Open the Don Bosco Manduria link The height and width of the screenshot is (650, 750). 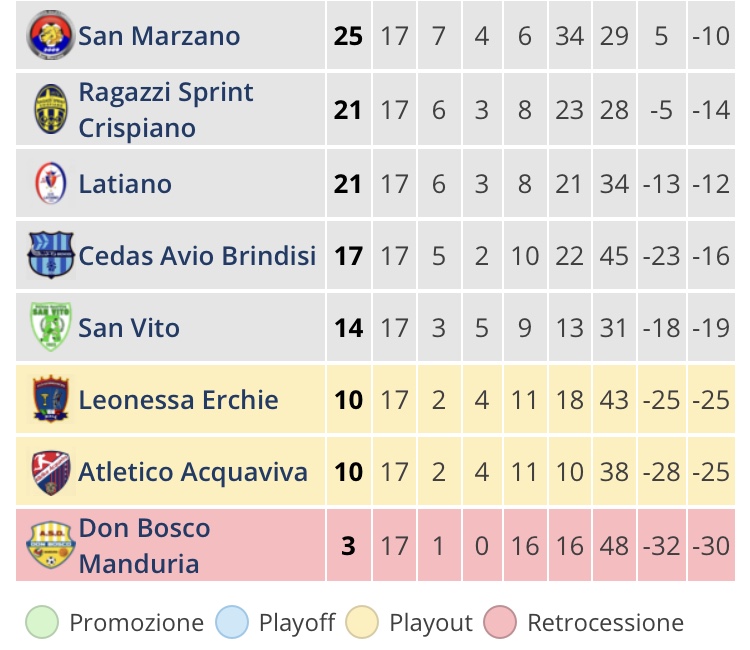144,546
